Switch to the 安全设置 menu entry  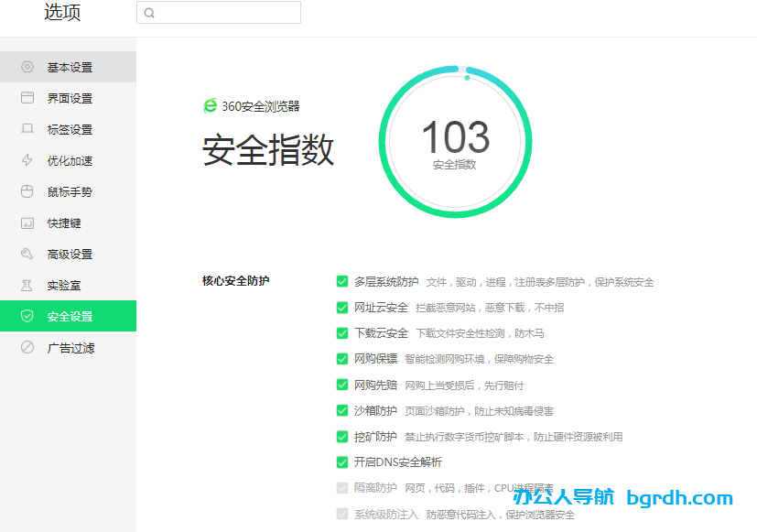(69, 316)
